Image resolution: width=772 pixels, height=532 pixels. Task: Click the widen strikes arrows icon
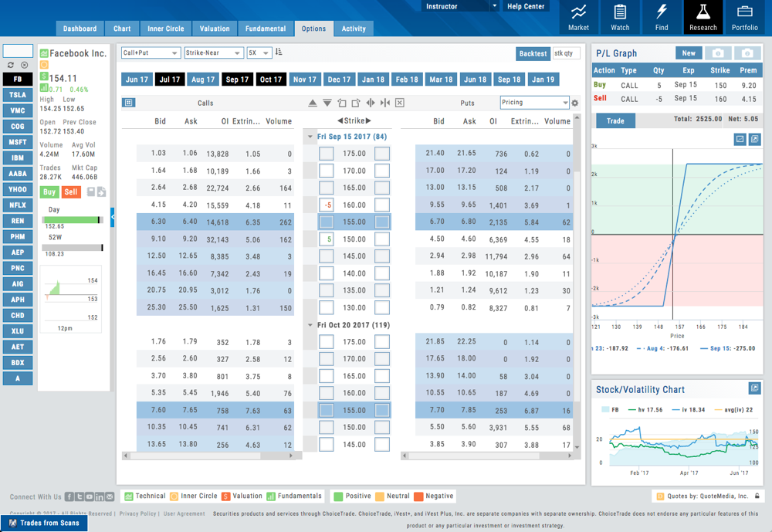click(x=371, y=103)
